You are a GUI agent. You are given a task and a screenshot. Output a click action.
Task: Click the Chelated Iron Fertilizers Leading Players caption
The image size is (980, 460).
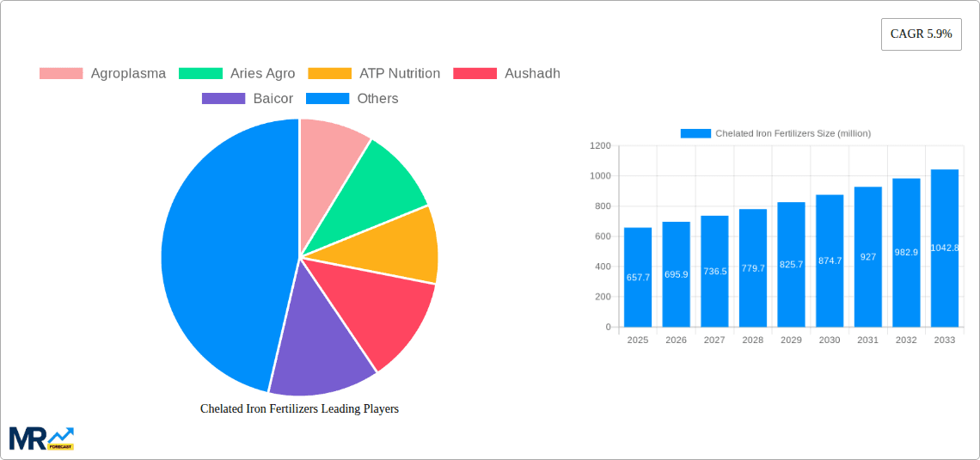pos(299,408)
